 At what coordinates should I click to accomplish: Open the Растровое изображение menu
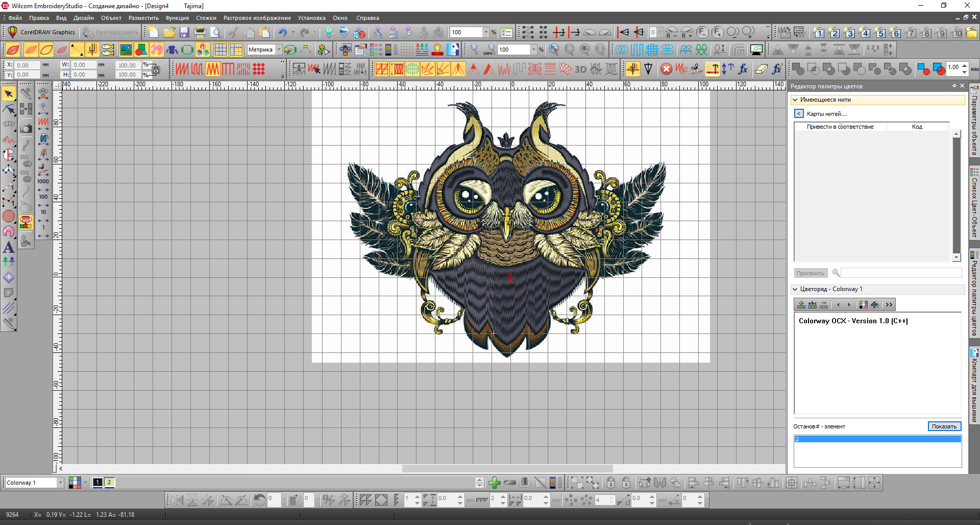click(x=257, y=18)
